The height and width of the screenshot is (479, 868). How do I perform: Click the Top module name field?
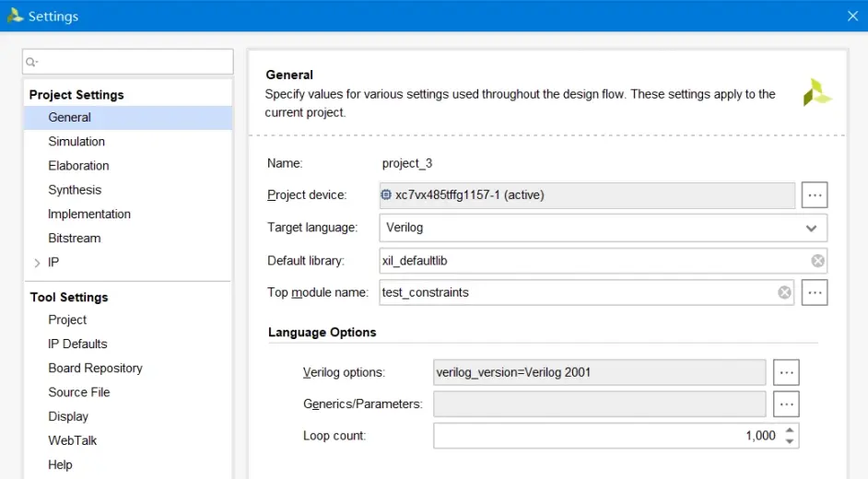586,293
